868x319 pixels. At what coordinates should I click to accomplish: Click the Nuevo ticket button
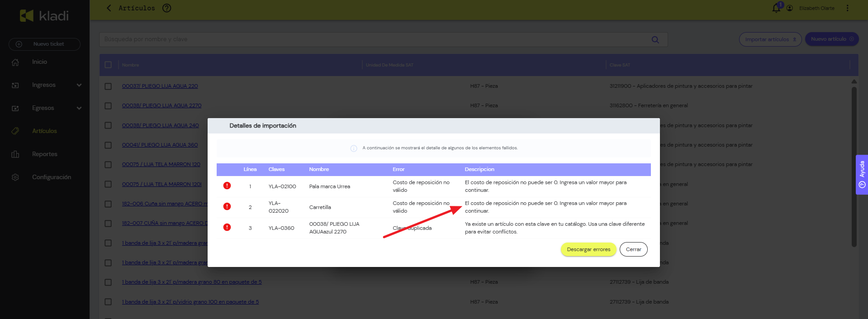click(x=44, y=44)
